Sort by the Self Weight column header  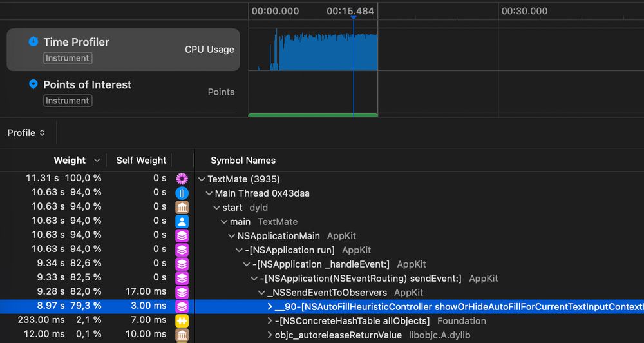141,160
